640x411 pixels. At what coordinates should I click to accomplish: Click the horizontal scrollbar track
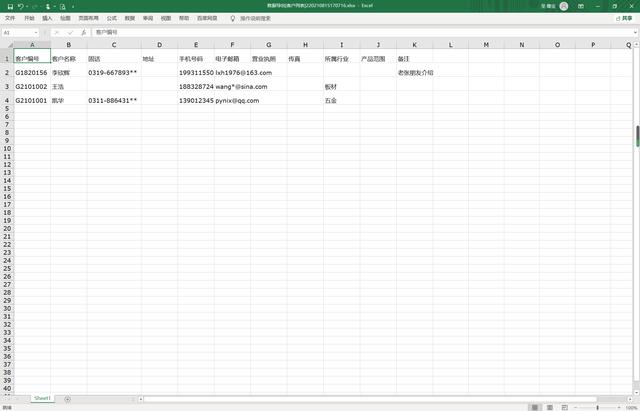click(x=369, y=399)
